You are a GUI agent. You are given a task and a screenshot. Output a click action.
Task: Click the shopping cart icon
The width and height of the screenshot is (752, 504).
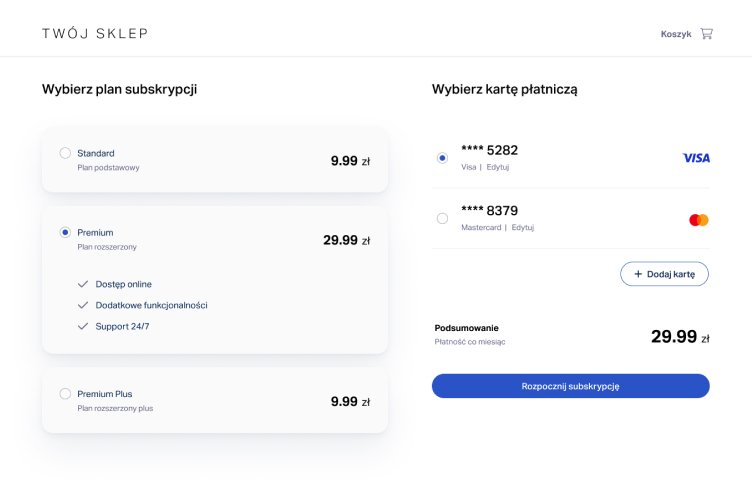coord(707,33)
